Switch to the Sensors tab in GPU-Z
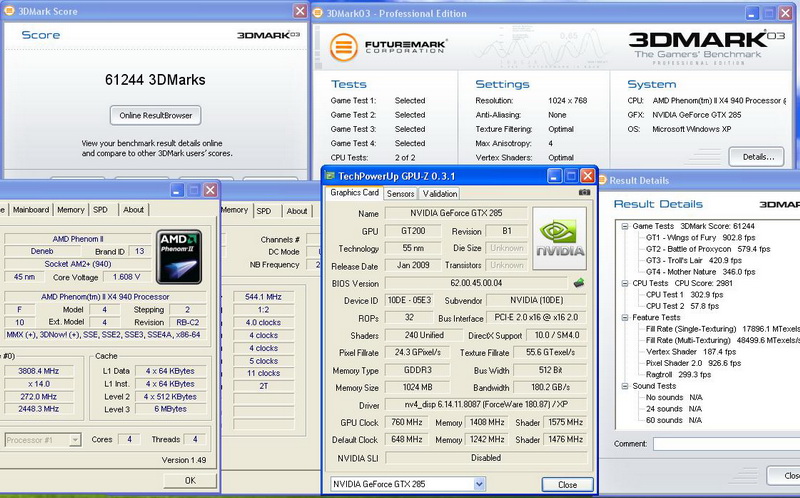This screenshot has height=498, width=800. point(401,194)
